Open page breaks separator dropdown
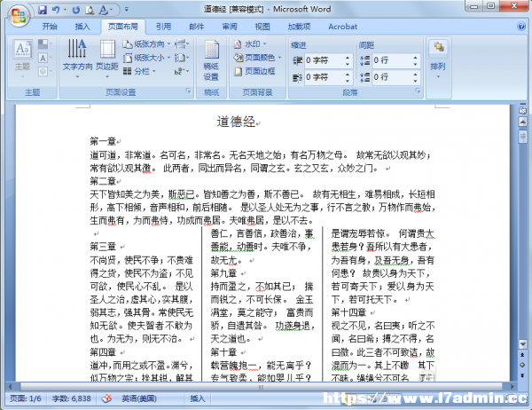Viewport: 532px width, 410px height. click(x=182, y=43)
